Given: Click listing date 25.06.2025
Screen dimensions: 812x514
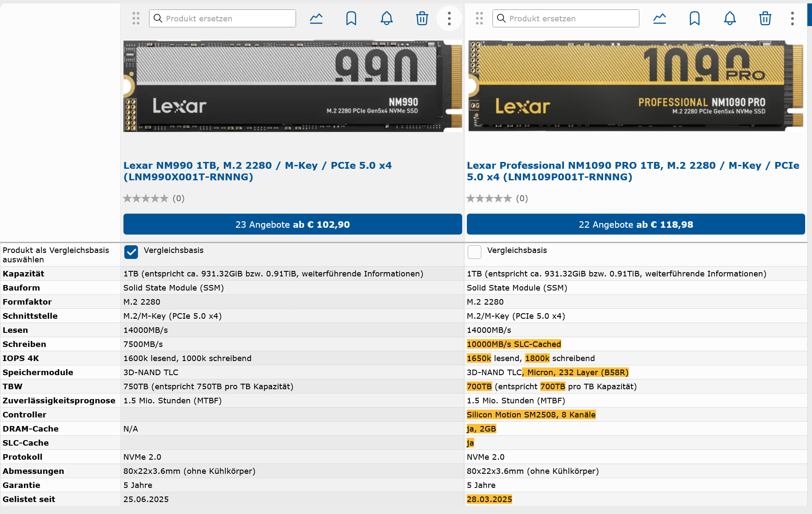Looking at the screenshot, I should click(x=146, y=499).
